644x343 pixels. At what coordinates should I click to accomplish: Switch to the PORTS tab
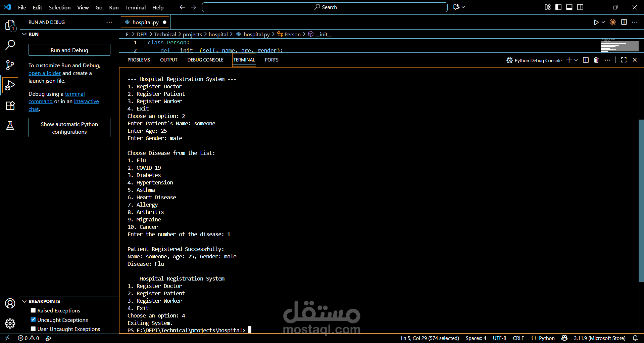tap(271, 60)
